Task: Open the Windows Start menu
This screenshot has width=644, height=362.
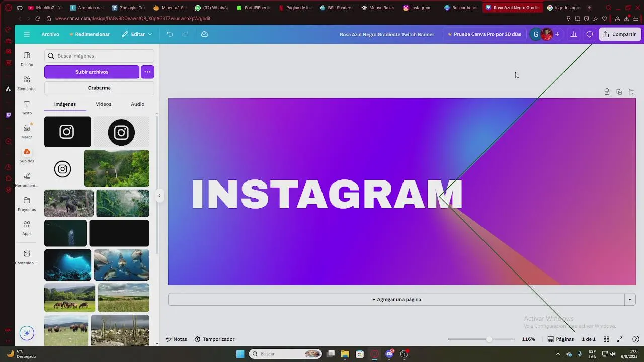Action: click(240, 354)
